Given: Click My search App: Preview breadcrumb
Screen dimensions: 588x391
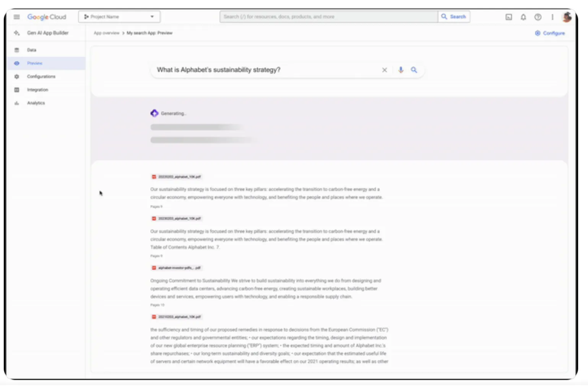Looking at the screenshot, I should [149, 33].
